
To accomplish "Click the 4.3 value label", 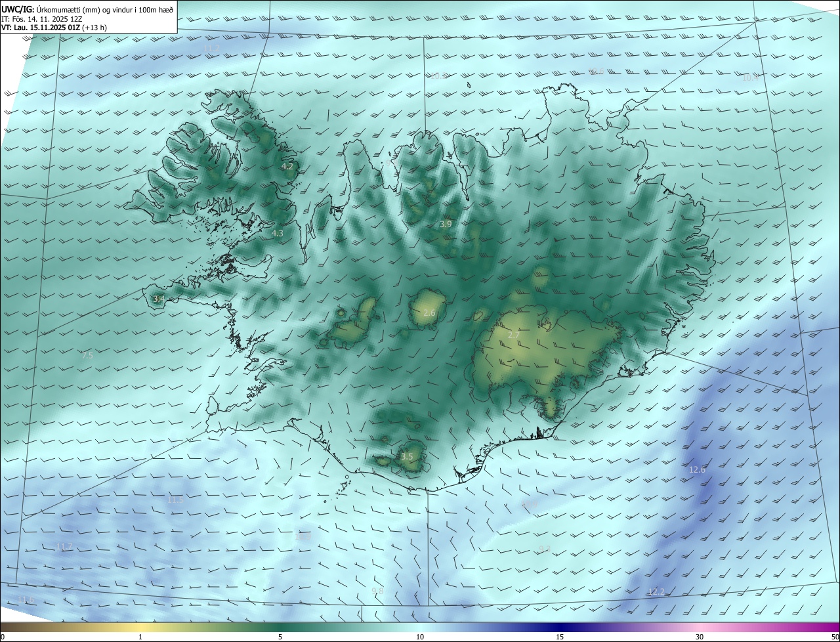I will tap(278, 233).
